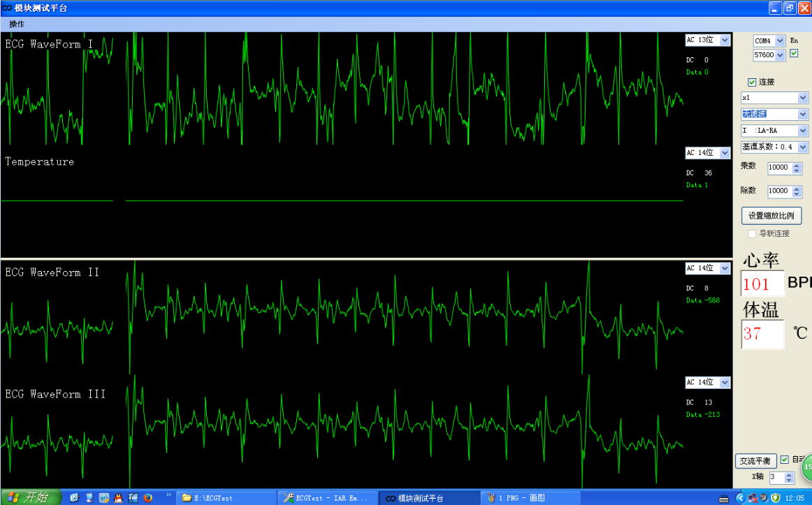The height and width of the screenshot is (505, 812).
Task: Open the 操作 menu
Action: pyautogui.click(x=17, y=24)
